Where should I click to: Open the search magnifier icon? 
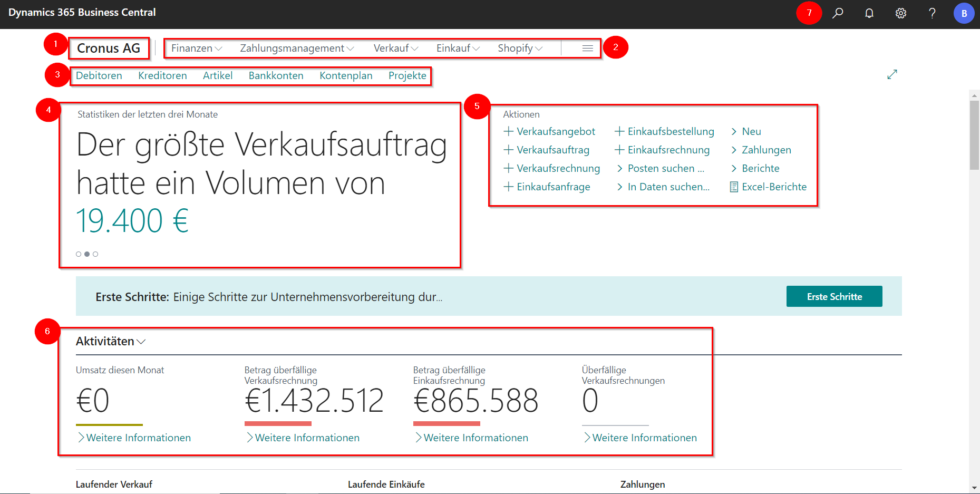click(838, 13)
